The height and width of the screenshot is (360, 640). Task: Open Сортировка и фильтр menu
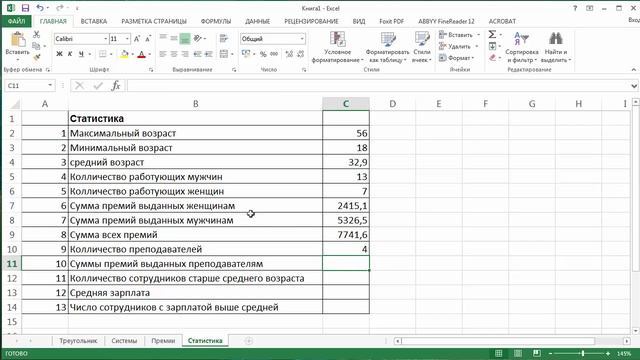(522, 47)
